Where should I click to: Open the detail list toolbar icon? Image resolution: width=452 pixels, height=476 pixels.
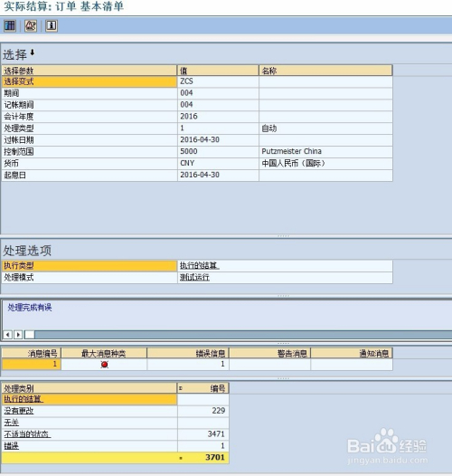tap(10, 25)
